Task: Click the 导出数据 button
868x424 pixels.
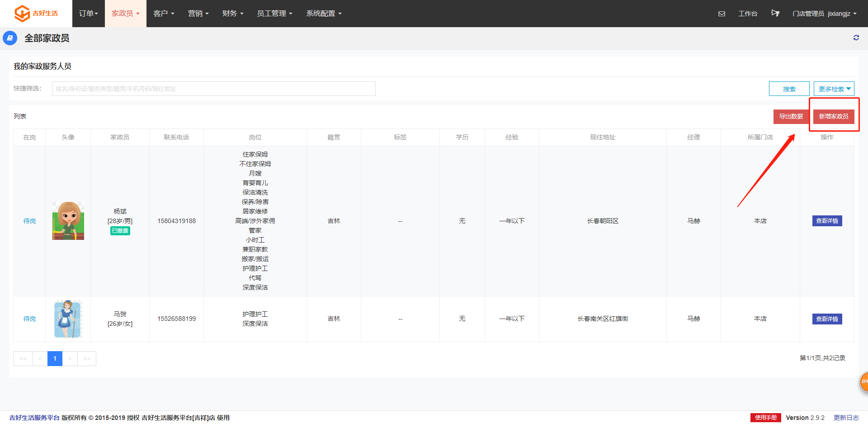Action: pos(791,116)
